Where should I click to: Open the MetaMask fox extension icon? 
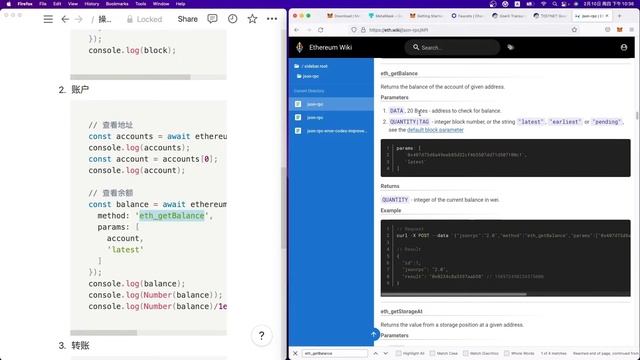tap(620, 30)
